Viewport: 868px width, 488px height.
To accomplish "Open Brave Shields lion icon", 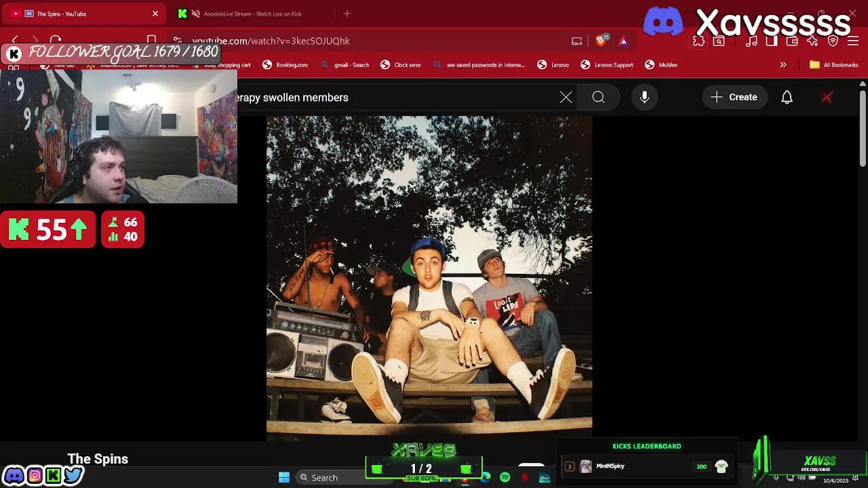I will (x=601, y=41).
